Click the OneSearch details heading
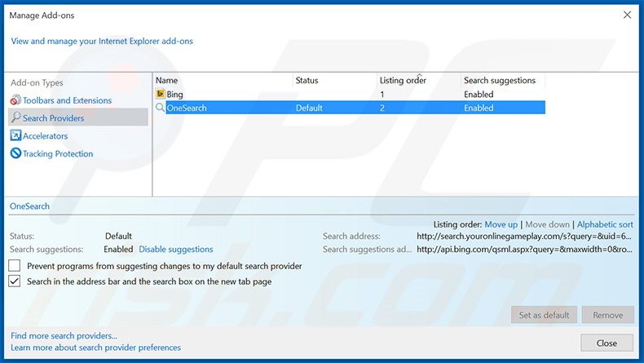The height and width of the screenshot is (363, 644). point(29,206)
